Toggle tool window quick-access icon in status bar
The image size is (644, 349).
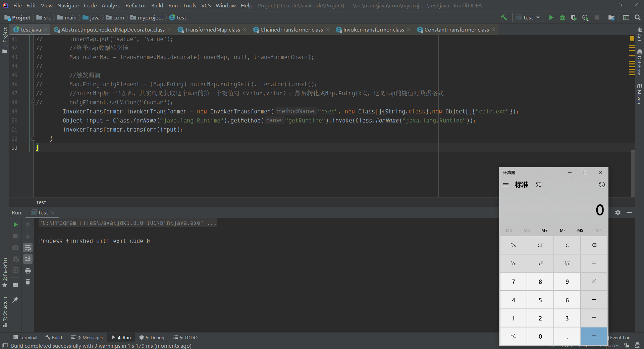pyautogui.click(x=5, y=346)
